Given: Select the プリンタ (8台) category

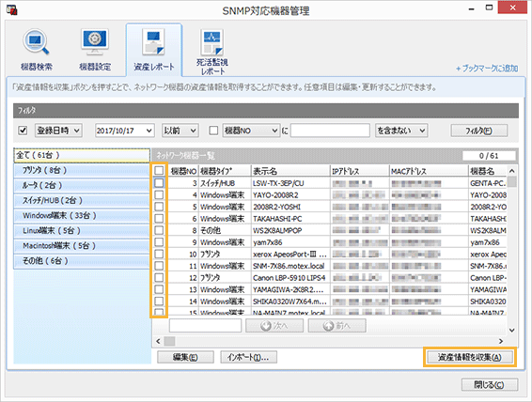Looking at the screenshot, I should pos(82,170).
